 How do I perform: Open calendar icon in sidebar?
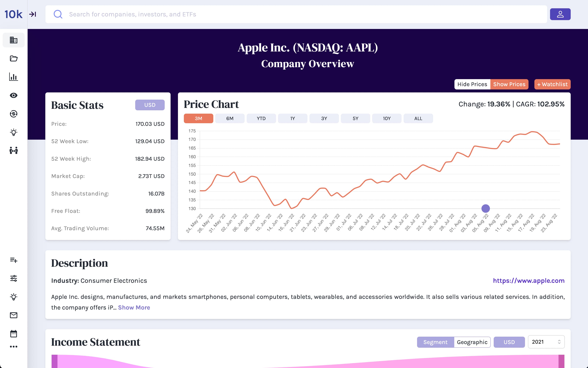click(14, 334)
